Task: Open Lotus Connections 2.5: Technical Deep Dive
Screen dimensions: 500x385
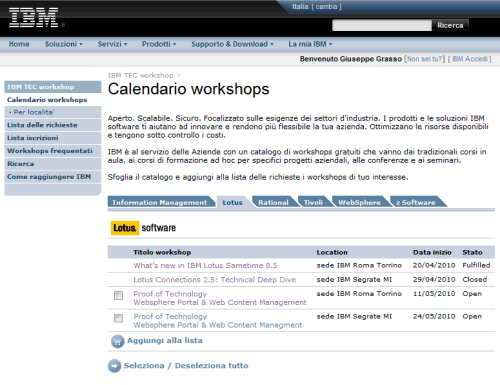Action: (x=215, y=280)
